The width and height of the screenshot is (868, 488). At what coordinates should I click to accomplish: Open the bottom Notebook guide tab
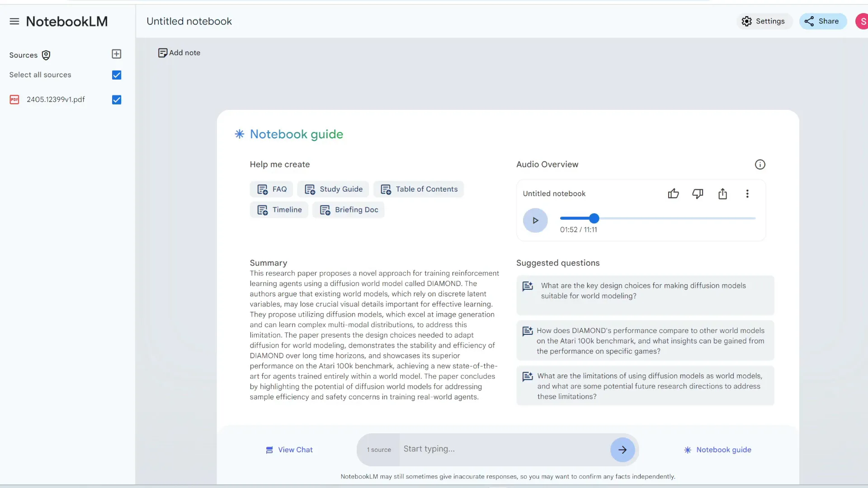click(x=717, y=450)
